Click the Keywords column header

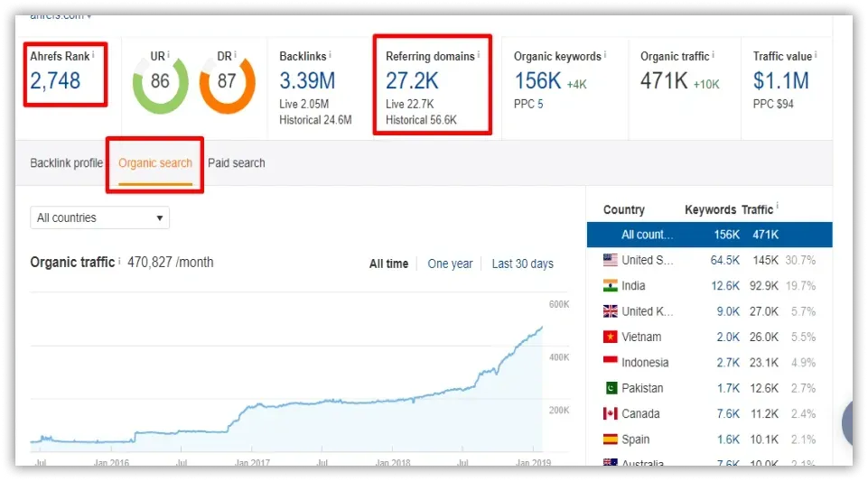(x=710, y=209)
